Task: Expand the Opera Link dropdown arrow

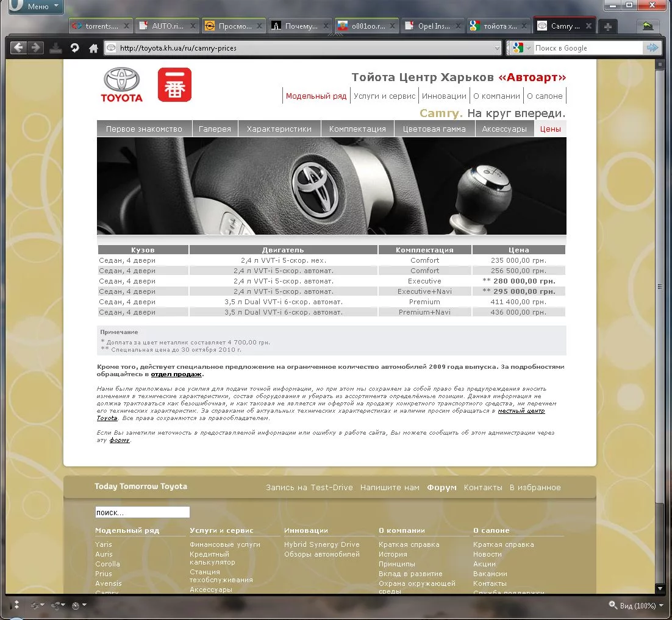Action: pyautogui.click(x=42, y=605)
